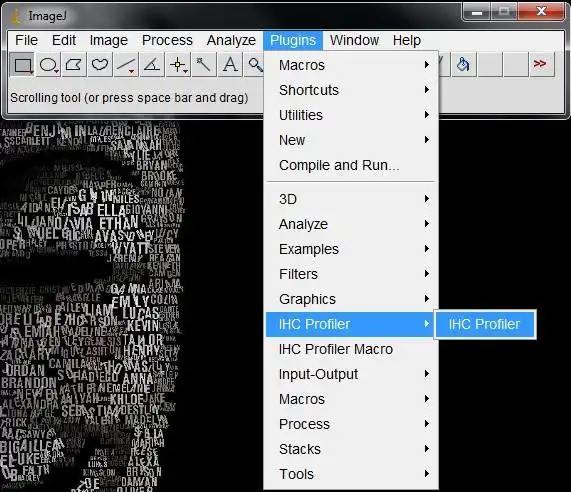Open the More Tools red arrows menu
The width and height of the screenshot is (571, 492).
click(x=542, y=64)
